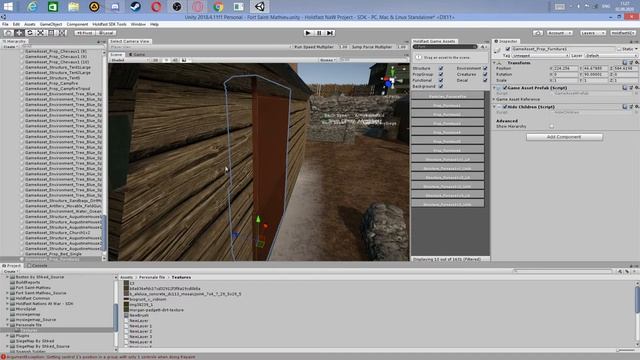Collapse the Hide Children script component
This screenshot has height=360, width=640.
click(x=494, y=107)
